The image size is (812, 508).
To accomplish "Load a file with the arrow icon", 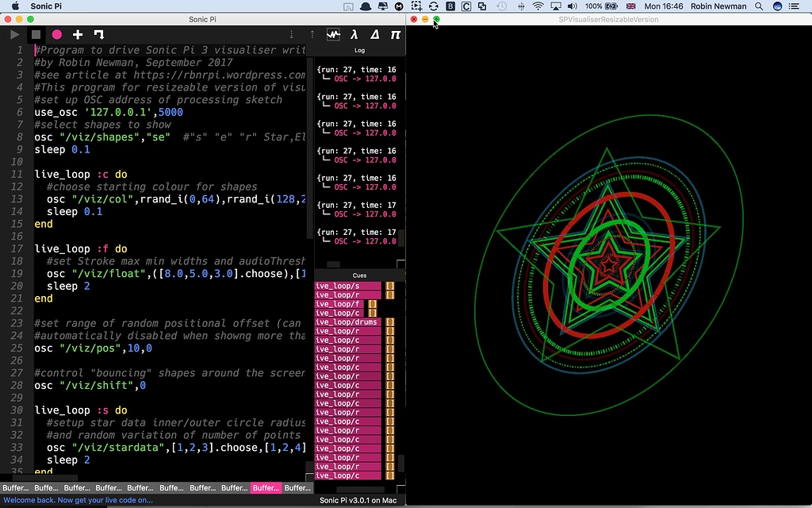I will [x=99, y=34].
